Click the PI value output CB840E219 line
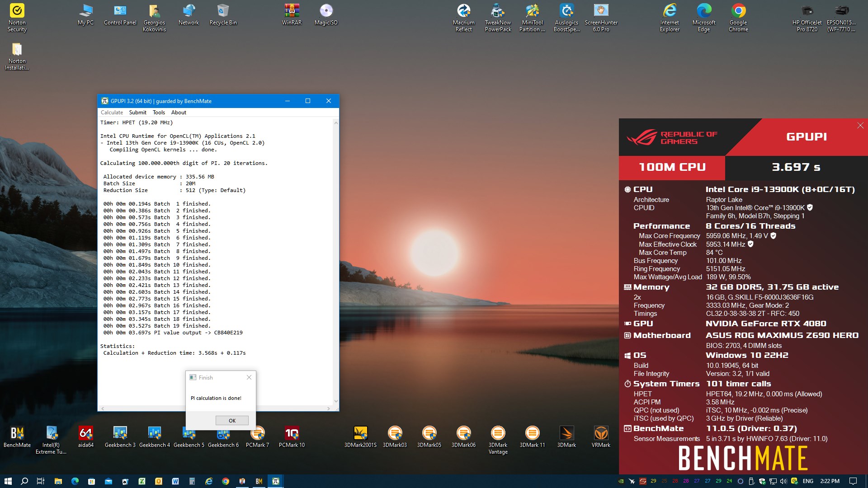Image resolution: width=868 pixels, height=488 pixels. [x=173, y=333]
